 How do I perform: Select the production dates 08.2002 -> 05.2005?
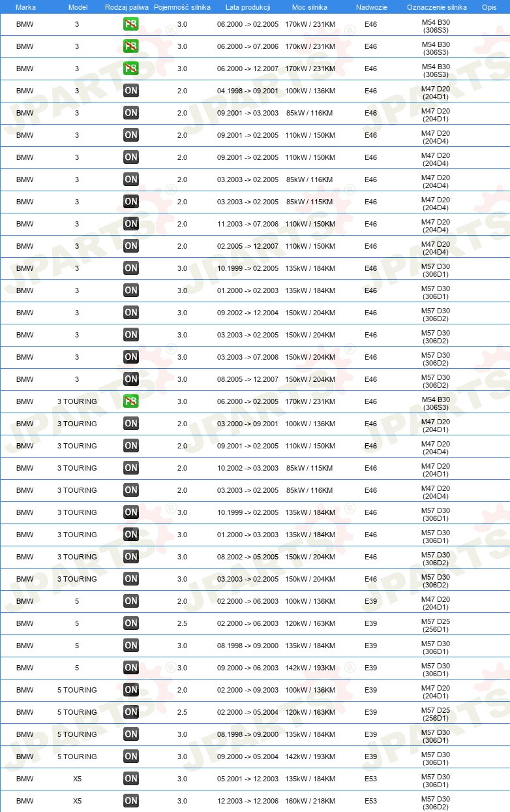point(248,557)
